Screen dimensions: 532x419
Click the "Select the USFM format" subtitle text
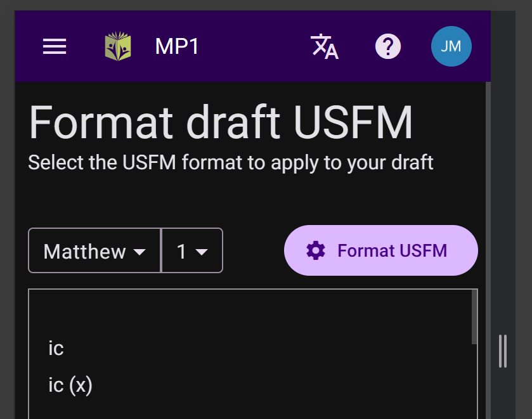pos(231,162)
